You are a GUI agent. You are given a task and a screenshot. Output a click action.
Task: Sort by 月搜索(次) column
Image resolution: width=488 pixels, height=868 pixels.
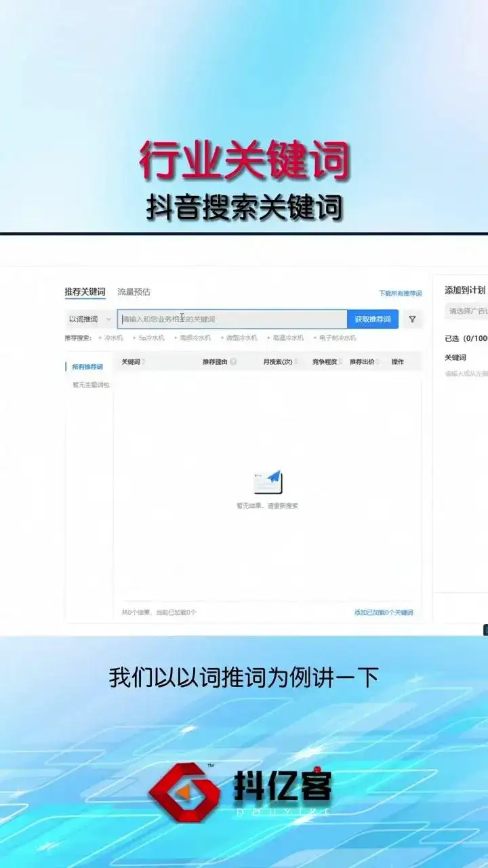click(280, 361)
